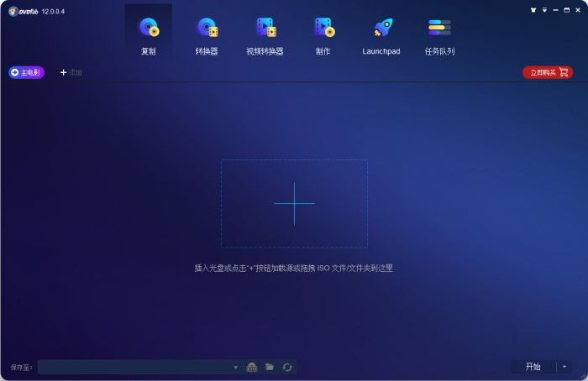Viewport: 588px width, 381px height.
Task: Click the folder icon to browse save location
Action: (x=270, y=367)
